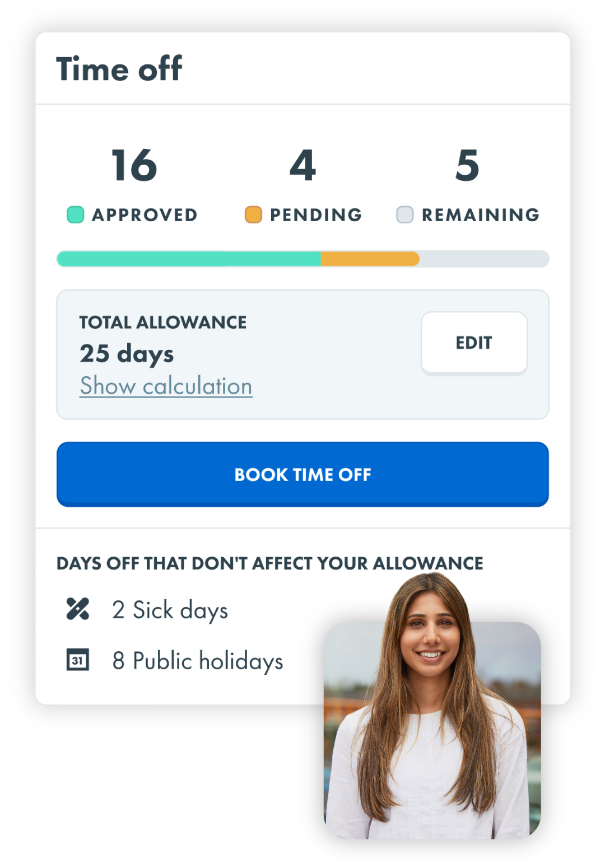Click the Approved label text
The height and width of the screenshot is (868, 605).
[x=145, y=215]
